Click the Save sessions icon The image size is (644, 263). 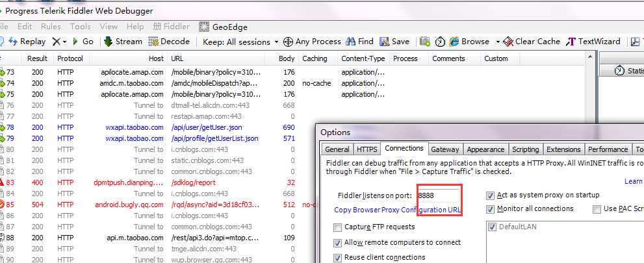[385, 42]
